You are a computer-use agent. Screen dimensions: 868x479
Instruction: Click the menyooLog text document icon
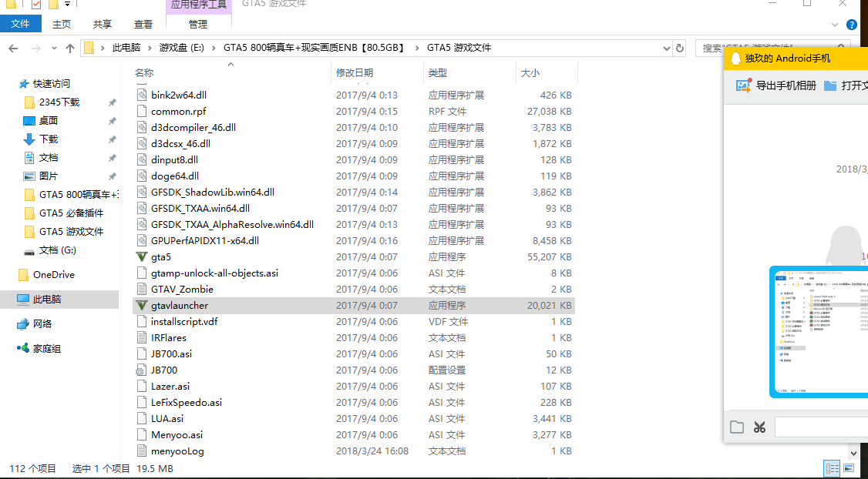pos(143,451)
